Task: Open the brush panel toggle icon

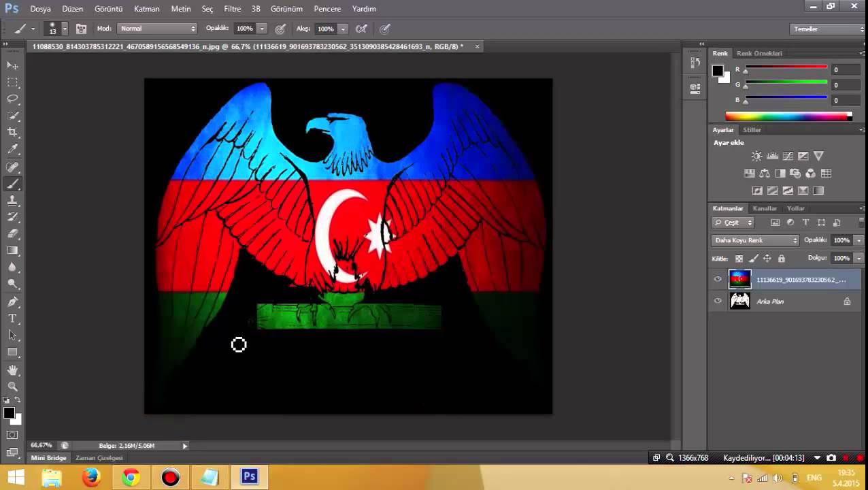Action: pos(81,29)
